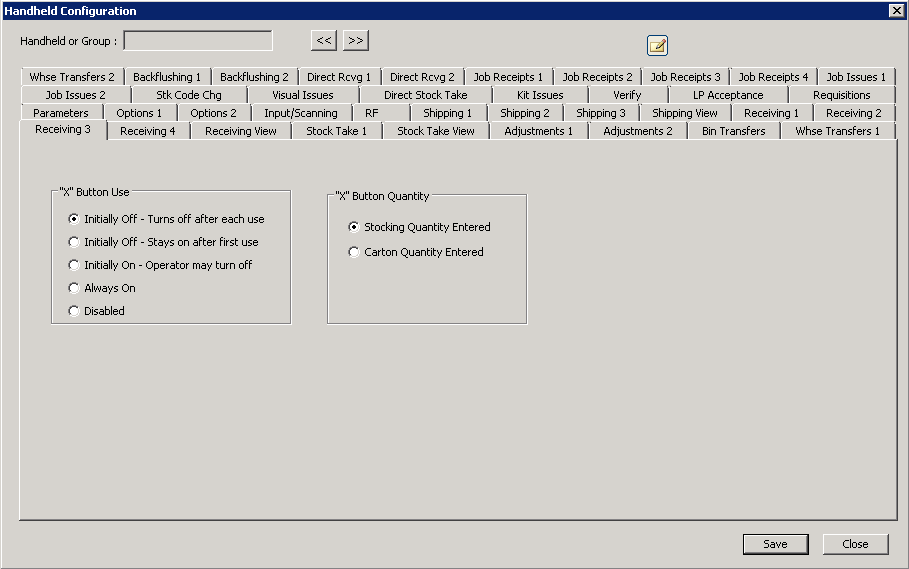Open the Input/Scanning tab
909x569 pixels.
coord(300,113)
